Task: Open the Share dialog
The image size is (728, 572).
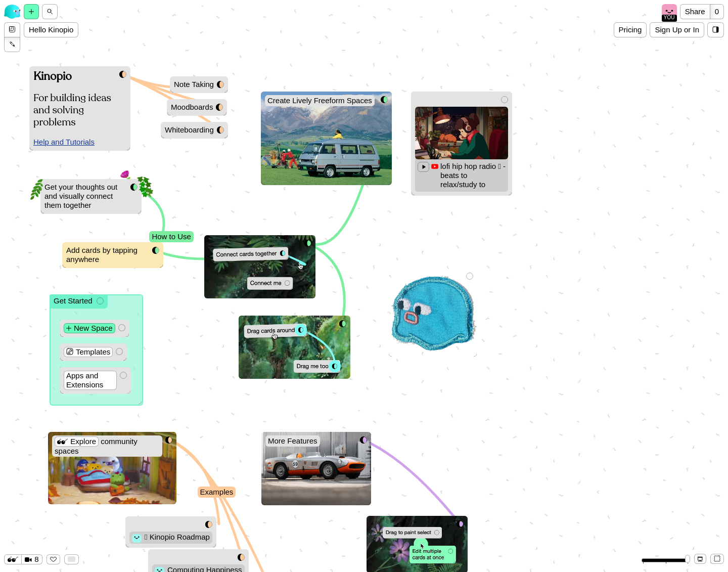Action: point(695,12)
